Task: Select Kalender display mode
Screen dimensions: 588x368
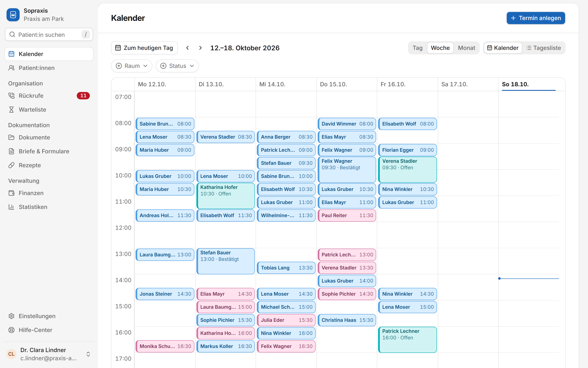Action: coord(503,48)
